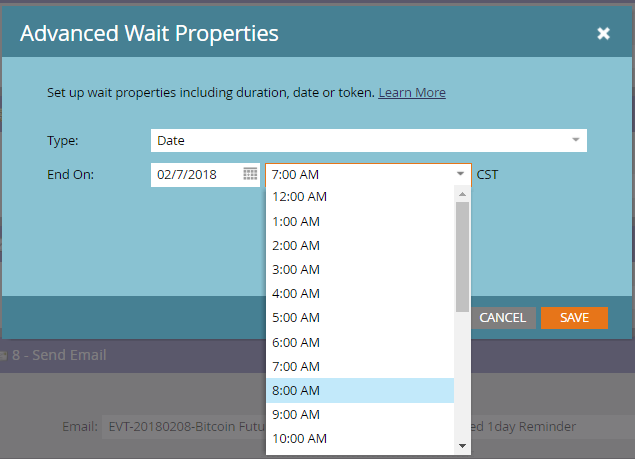The image size is (635, 459).
Task: Select the 3:00 AM entry
Action: pos(360,269)
